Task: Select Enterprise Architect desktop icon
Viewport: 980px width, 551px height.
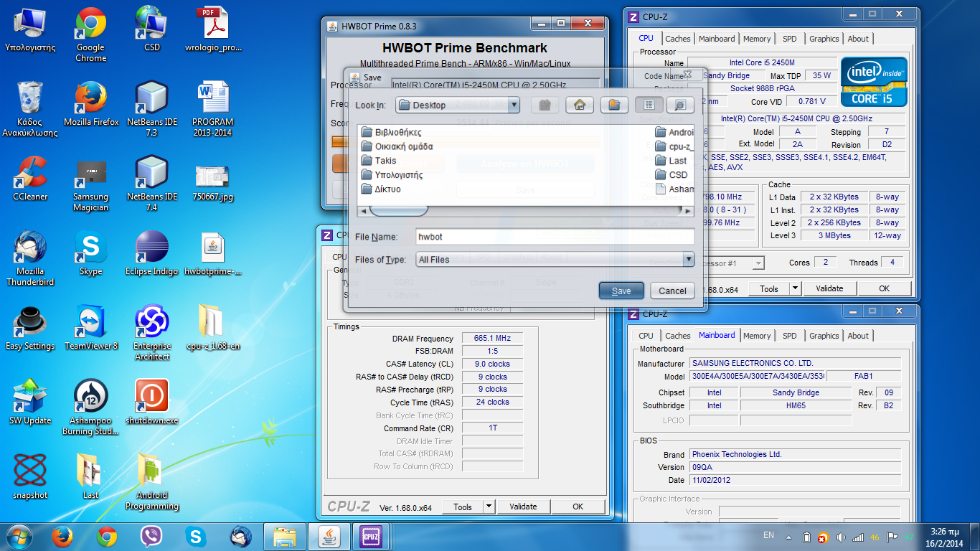Action: (152, 334)
